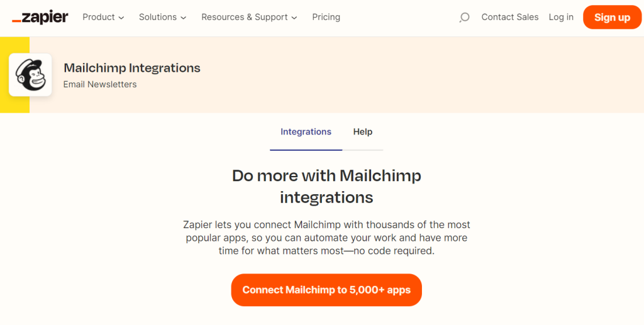This screenshot has width=644, height=325.
Task: Expand the Resources & Support menu
Action: coord(249,18)
